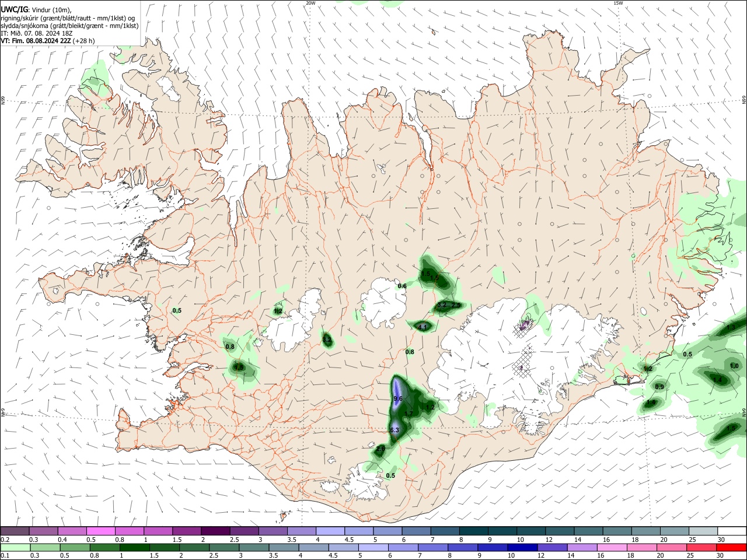747x560 pixels.
Task: Click the UWC/IG Vindur (10m) title line
Action: click(36, 10)
